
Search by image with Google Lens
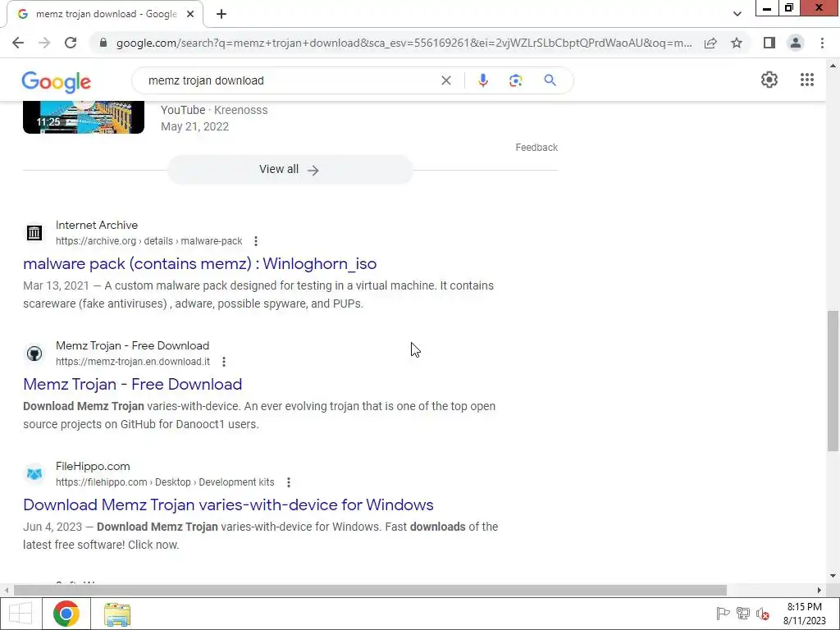coord(515,80)
